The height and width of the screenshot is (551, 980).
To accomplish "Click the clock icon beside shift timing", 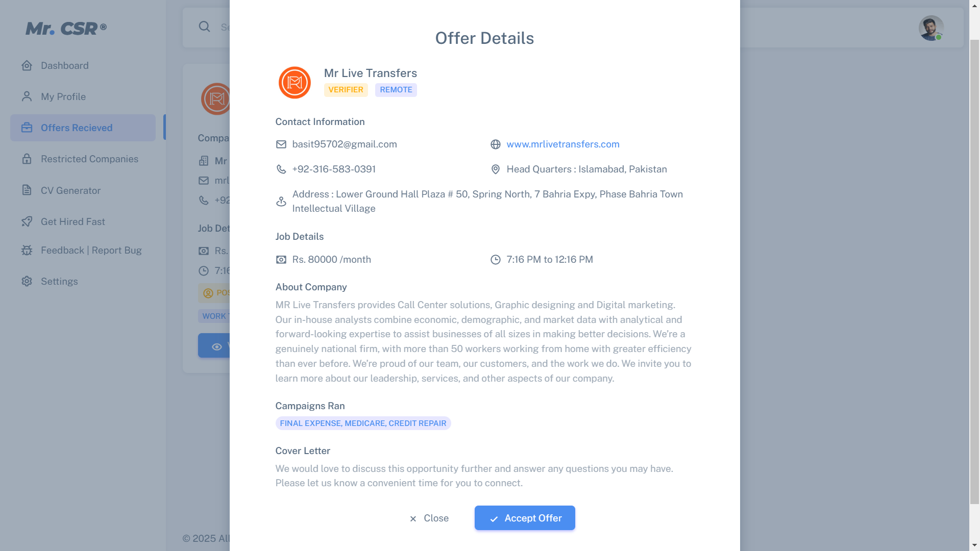I will tap(496, 260).
